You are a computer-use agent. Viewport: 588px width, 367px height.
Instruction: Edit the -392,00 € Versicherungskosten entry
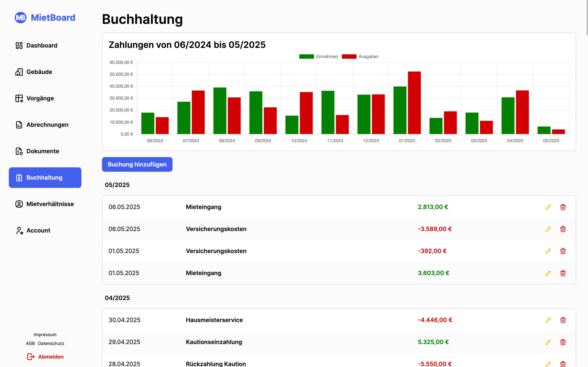(548, 251)
